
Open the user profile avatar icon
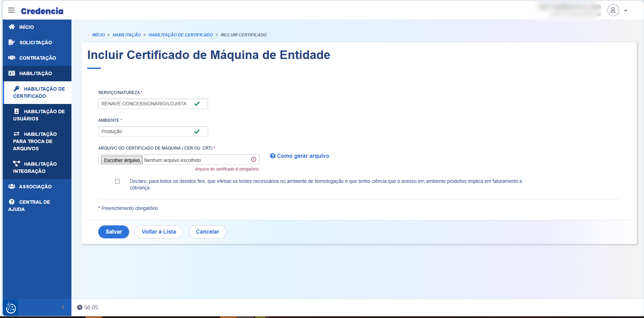[x=613, y=10]
